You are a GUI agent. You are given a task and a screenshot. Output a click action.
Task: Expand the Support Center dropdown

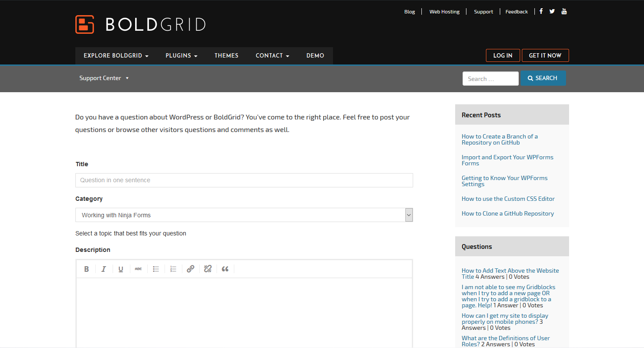(104, 78)
